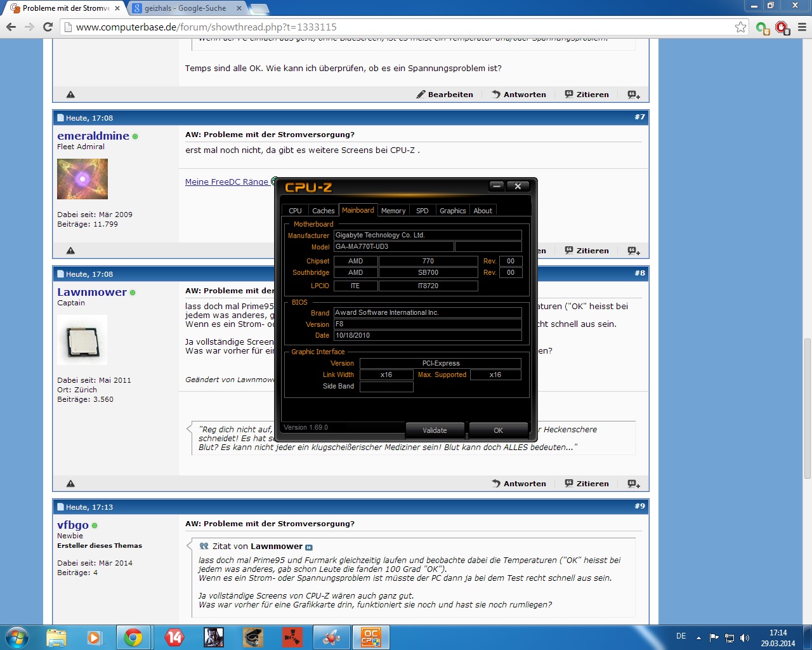Viewport: 812px width, 650px height.
Task: Select the Memory tab in CPU-Z
Action: 393,211
